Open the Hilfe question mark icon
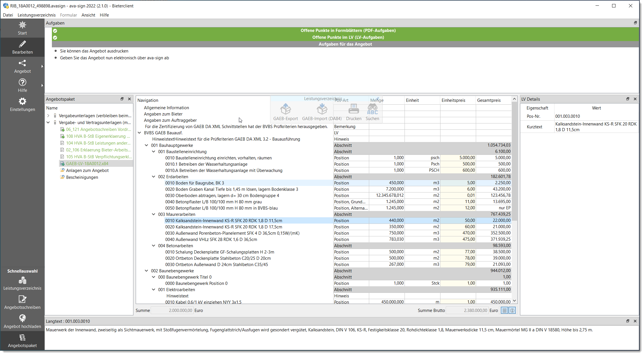Screen dimensions: 644x355 [22, 82]
